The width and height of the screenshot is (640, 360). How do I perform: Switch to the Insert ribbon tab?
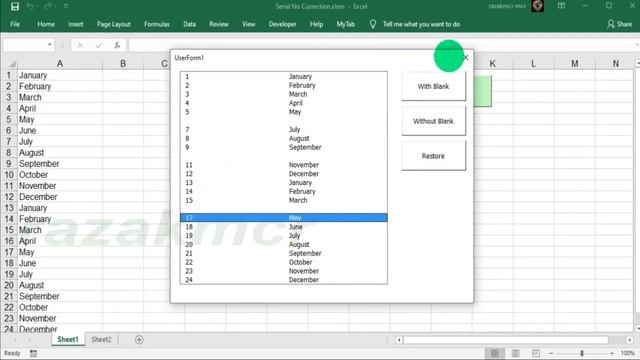coord(76,24)
